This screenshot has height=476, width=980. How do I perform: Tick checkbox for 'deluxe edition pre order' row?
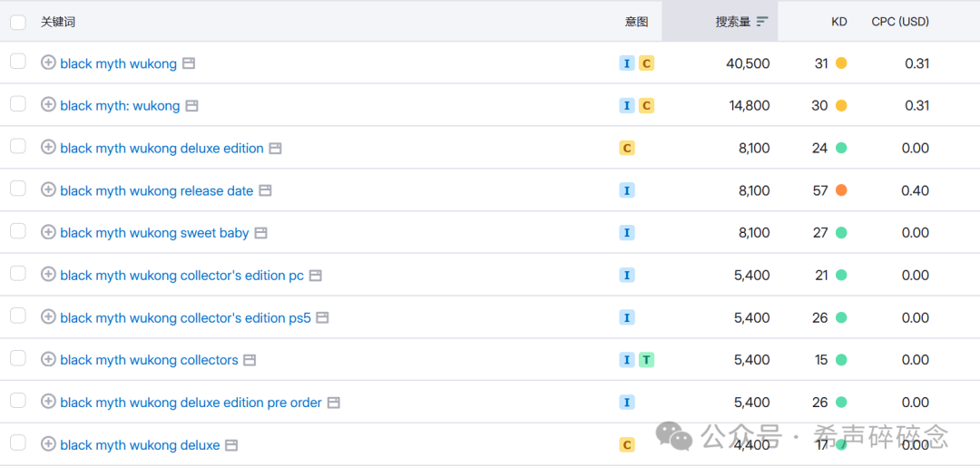[x=18, y=401]
